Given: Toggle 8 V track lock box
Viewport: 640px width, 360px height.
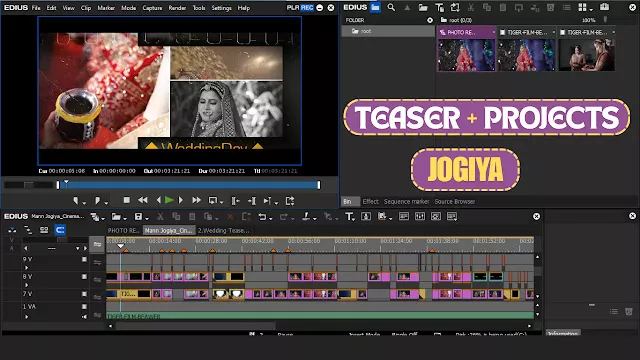Looking at the screenshot, I should [84, 276].
